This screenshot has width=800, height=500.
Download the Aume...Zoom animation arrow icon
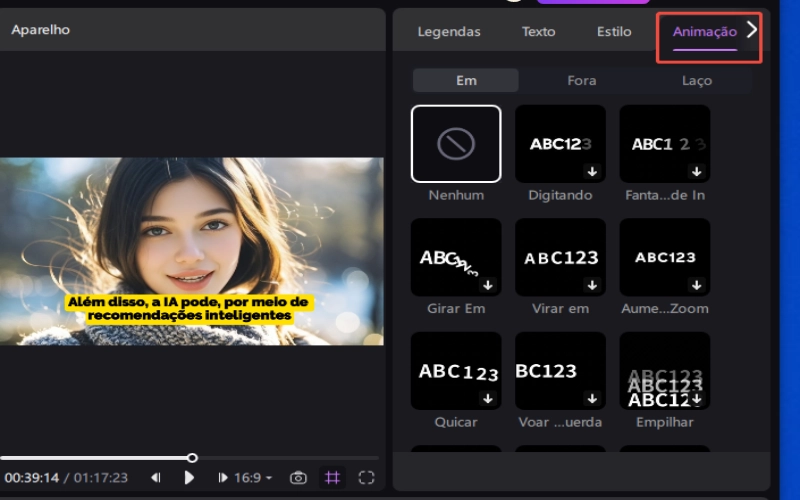696,285
